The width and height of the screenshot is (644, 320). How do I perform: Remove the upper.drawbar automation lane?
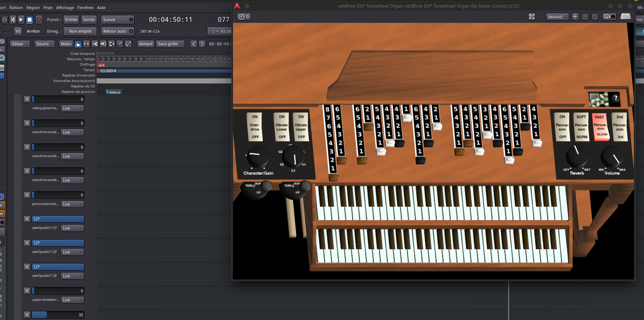tap(27, 291)
